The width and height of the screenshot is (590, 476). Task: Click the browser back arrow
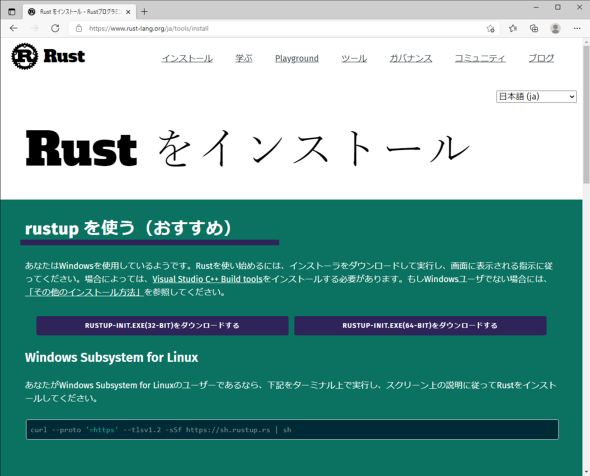14,28
